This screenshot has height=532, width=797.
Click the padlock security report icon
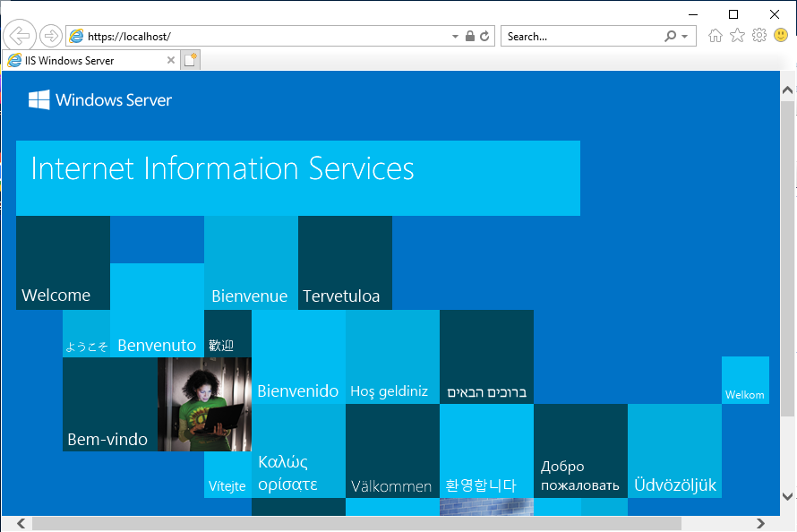tap(470, 37)
